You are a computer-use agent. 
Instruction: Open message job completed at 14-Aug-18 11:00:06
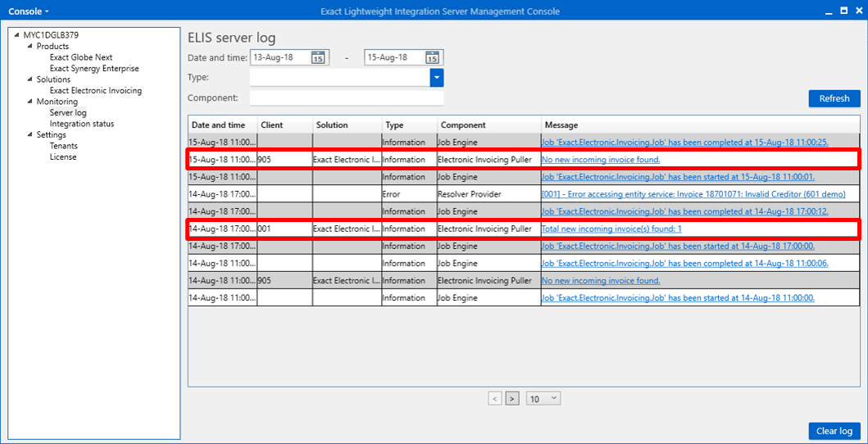[685, 263]
